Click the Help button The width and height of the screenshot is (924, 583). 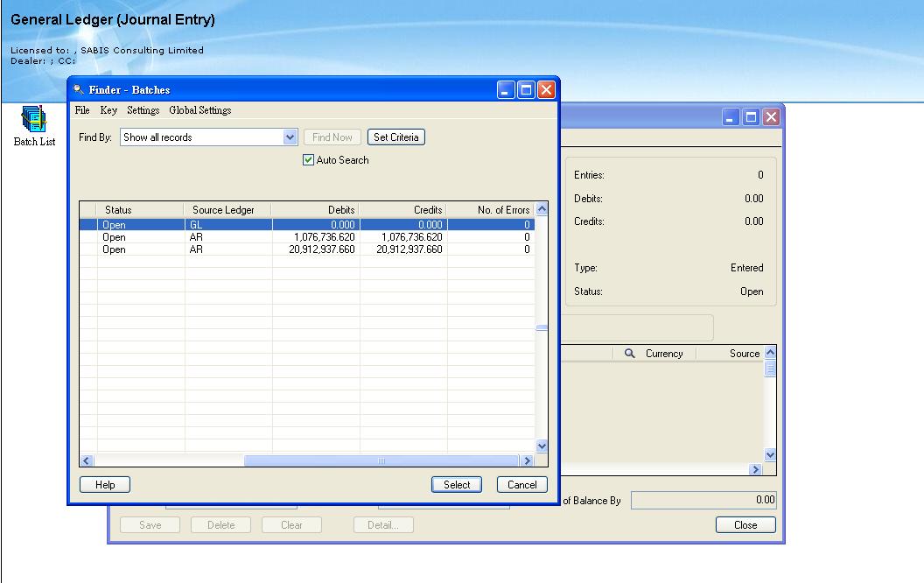[104, 484]
